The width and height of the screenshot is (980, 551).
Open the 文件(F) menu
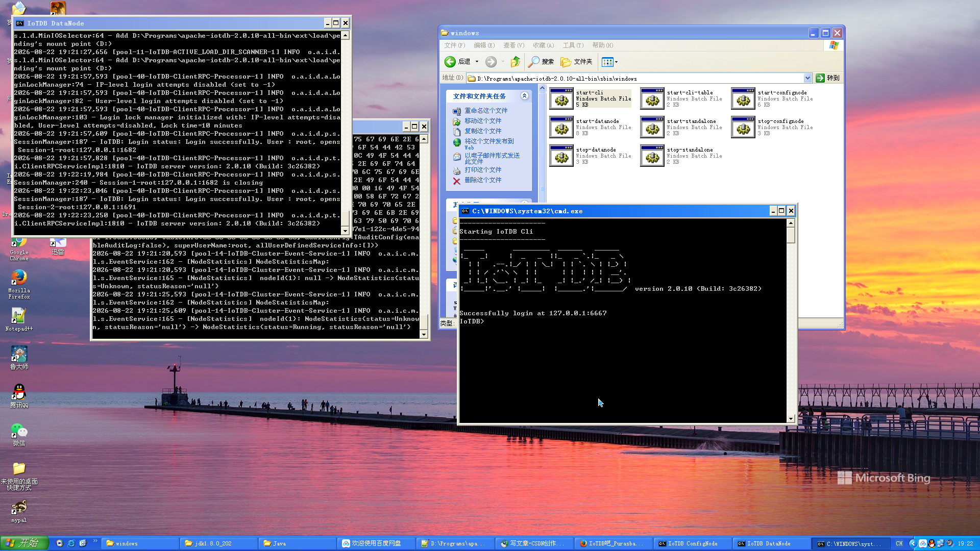[455, 45]
